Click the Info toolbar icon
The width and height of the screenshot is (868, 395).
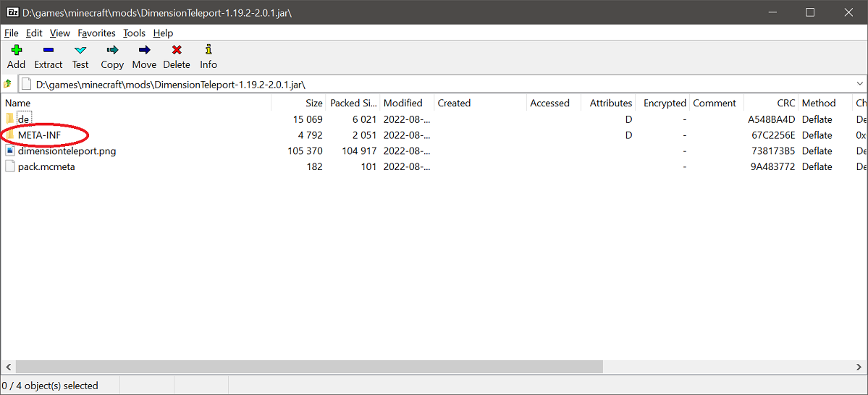tap(208, 50)
